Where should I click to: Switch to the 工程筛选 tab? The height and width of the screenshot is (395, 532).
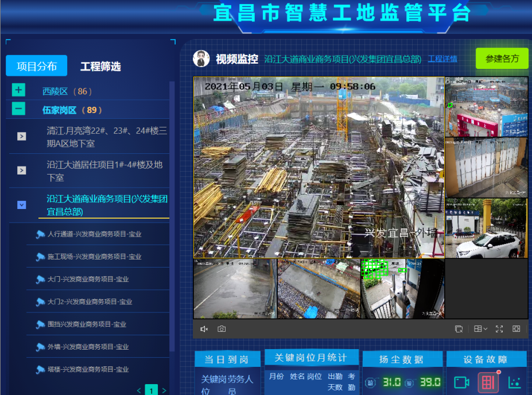[100, 67]
